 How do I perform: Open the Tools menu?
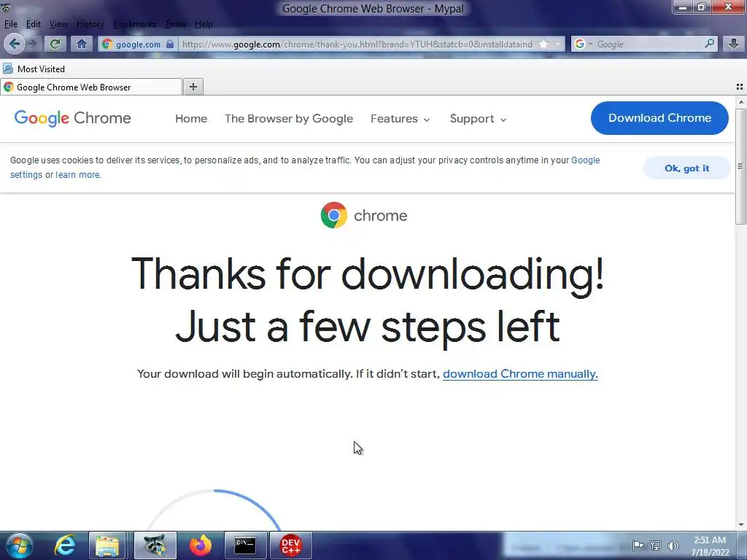pos(175,24)
